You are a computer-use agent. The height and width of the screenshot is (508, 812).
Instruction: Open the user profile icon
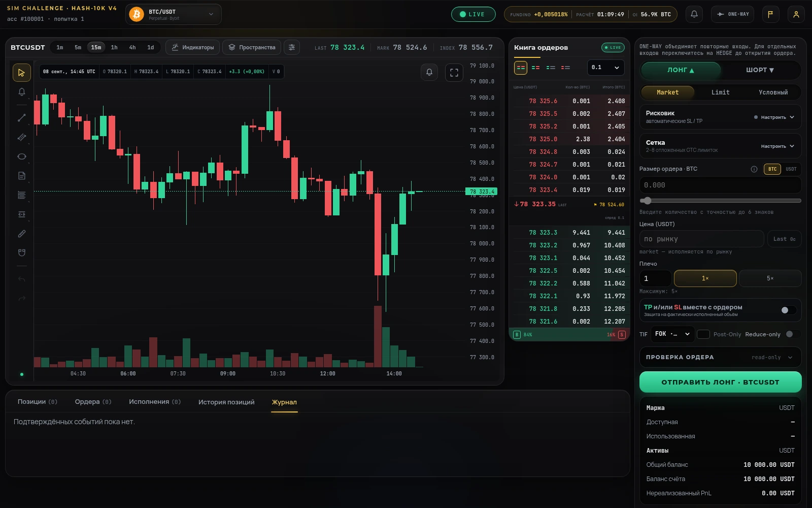(796, 14)
